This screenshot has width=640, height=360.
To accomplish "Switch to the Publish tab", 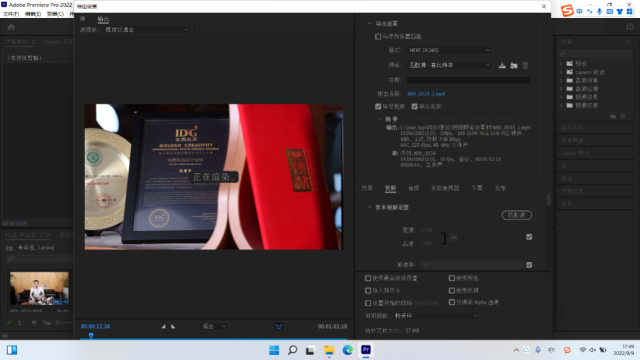I will click(x=500, y=188).
